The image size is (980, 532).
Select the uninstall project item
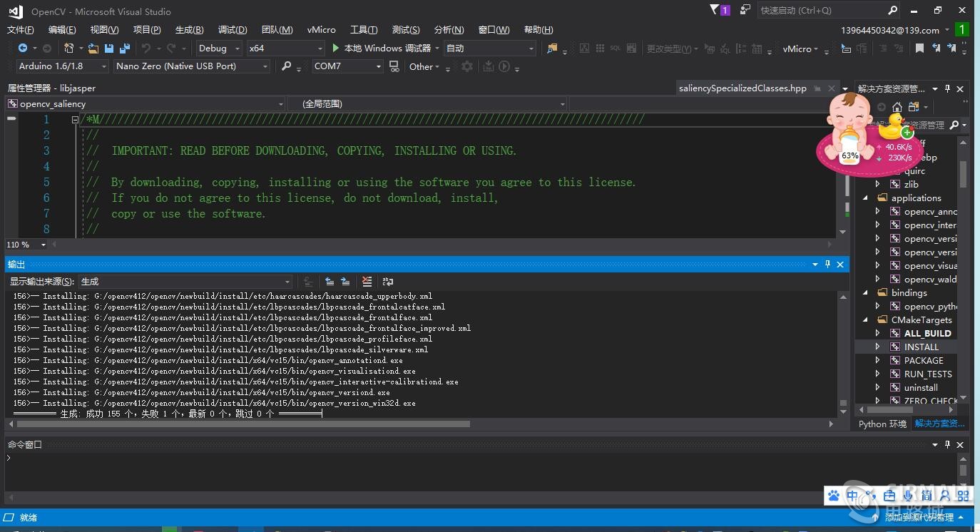coord(921,388)
